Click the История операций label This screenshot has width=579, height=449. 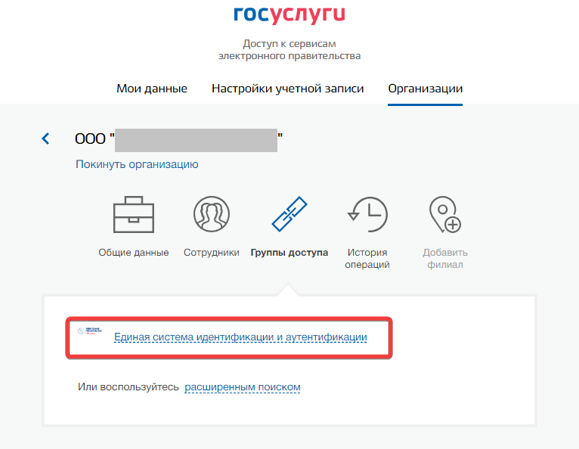pyautogui.click(x=367, y=258)
